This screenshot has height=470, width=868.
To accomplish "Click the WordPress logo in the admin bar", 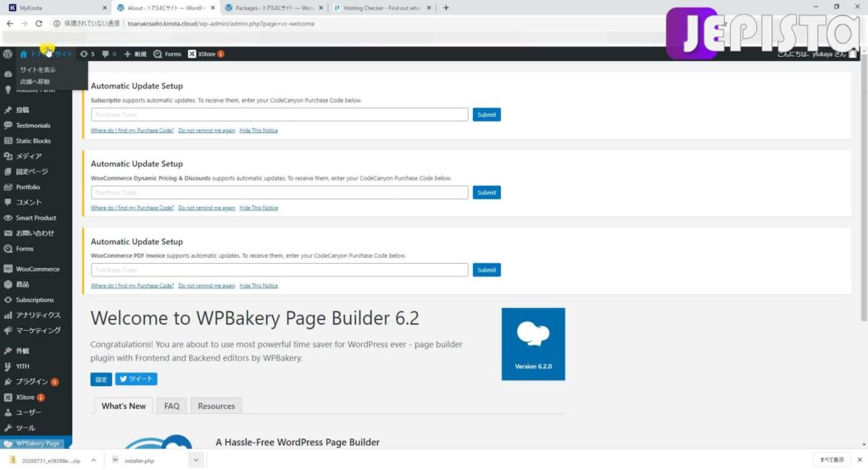I will click(8, 53).
